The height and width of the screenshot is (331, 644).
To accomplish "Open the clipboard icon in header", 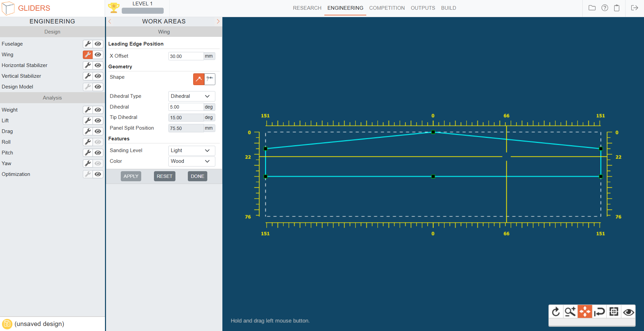I will 616,8.
